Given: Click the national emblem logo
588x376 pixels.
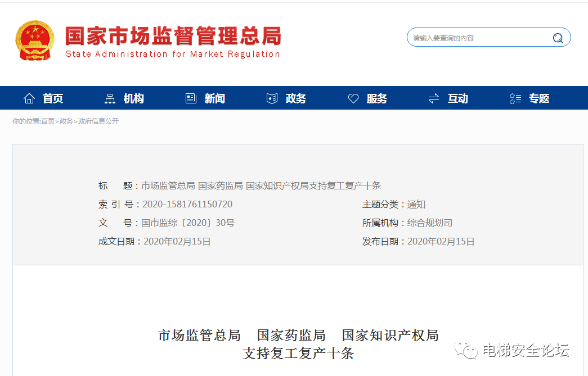Looking at the screenshot, I should 35,40.
